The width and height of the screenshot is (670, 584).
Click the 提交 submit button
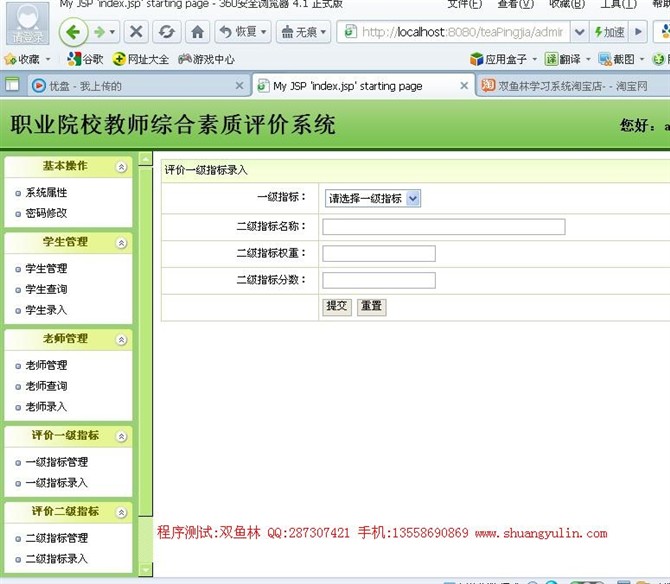point(337,307)
